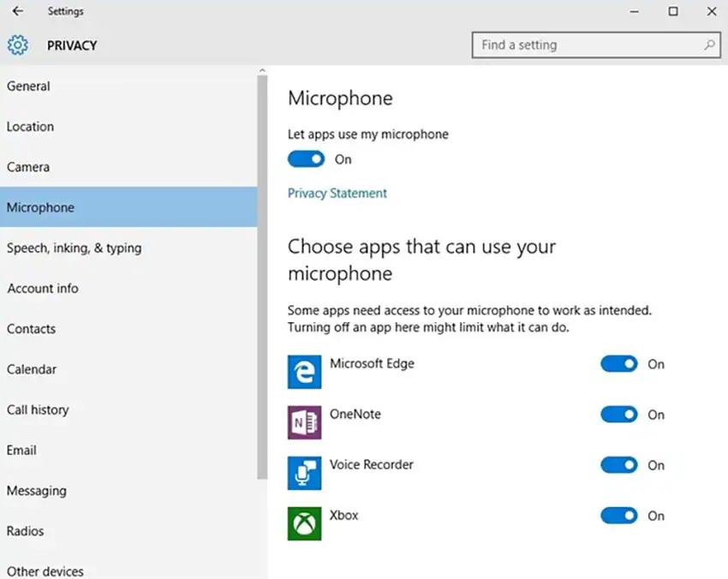Image resolution: width=728 pixels, height=579 pixels.
Task: Close the Settings window
Action: coord(711,11)
